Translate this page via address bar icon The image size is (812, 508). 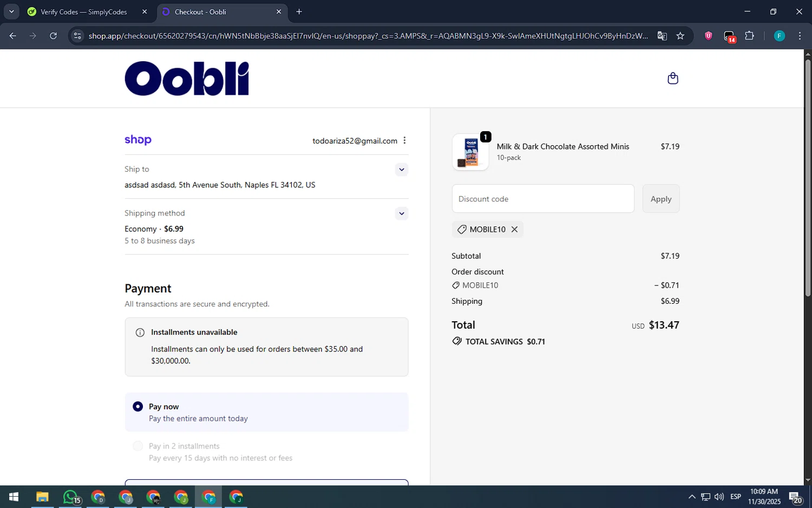tap(662, 36)
